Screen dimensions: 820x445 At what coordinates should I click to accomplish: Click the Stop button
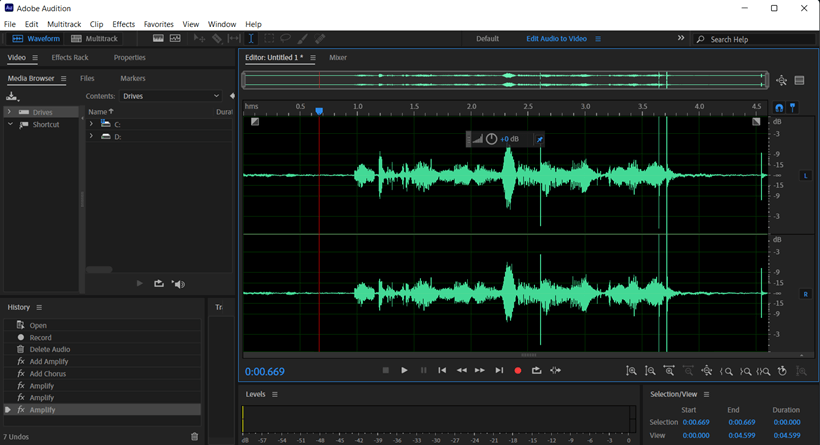tap(386, 370)
